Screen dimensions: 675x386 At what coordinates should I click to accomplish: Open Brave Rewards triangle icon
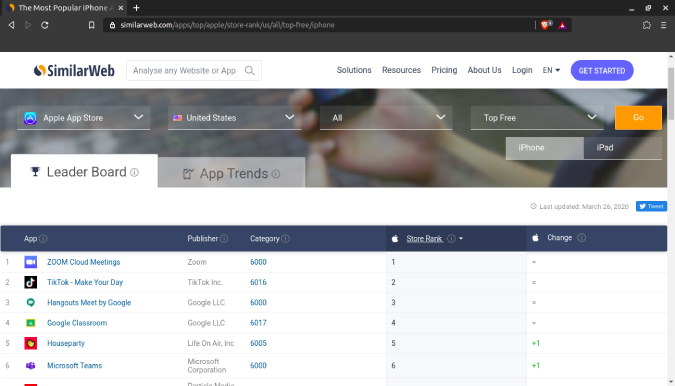(562, 25)
